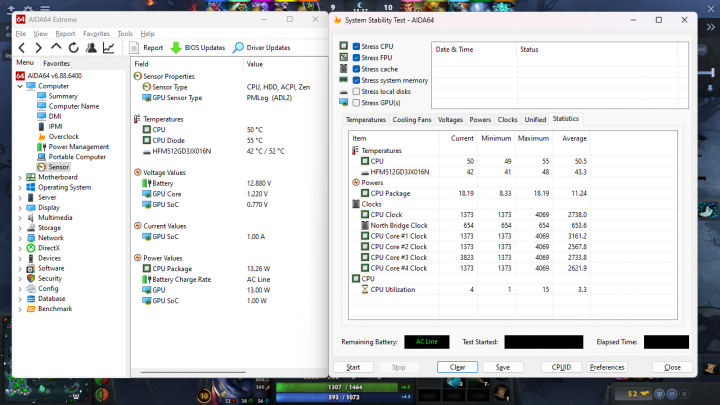Click the horizontal scrollbar in sensor panel
Viewport: 720px width, 405px height.
pos(193,372)
